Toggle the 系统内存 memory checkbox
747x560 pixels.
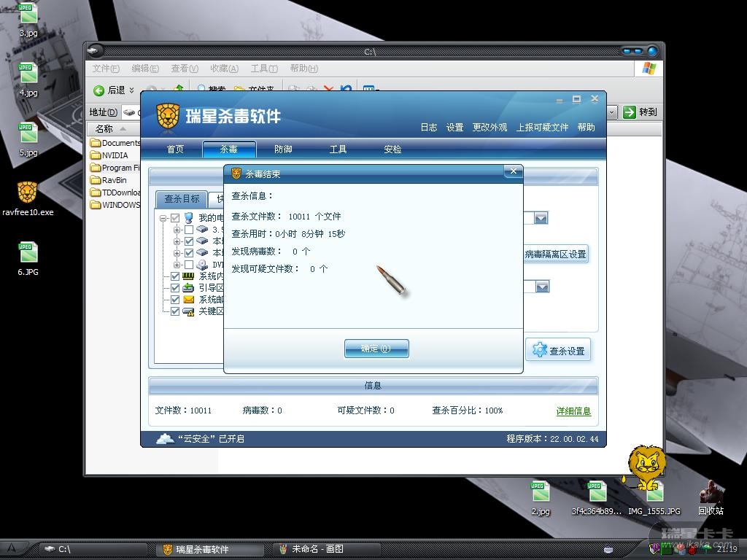175,276
